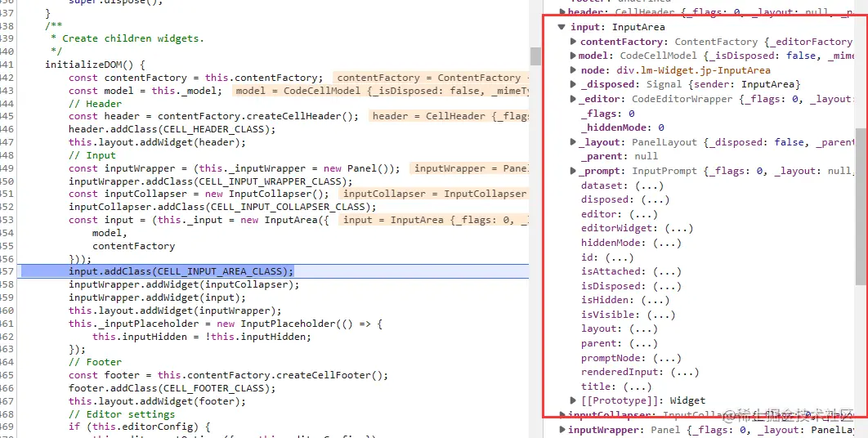Image resolution: width=868 pixels, height=438 pixels.
Task: Click the highlighted input.addClass(CELL_INPUT_AREA_CLASS) line
Action: [x=181, y=271]
